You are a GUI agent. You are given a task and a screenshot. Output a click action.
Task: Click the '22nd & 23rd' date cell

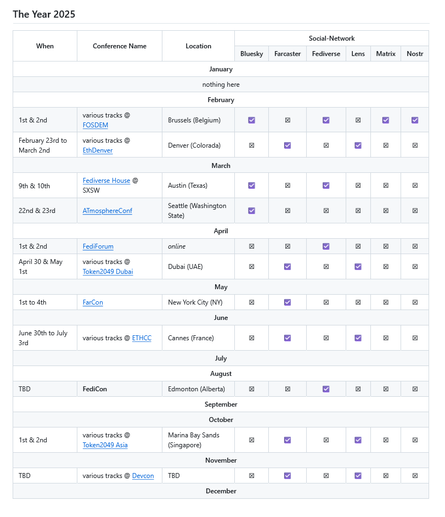(x=45, y=211)
